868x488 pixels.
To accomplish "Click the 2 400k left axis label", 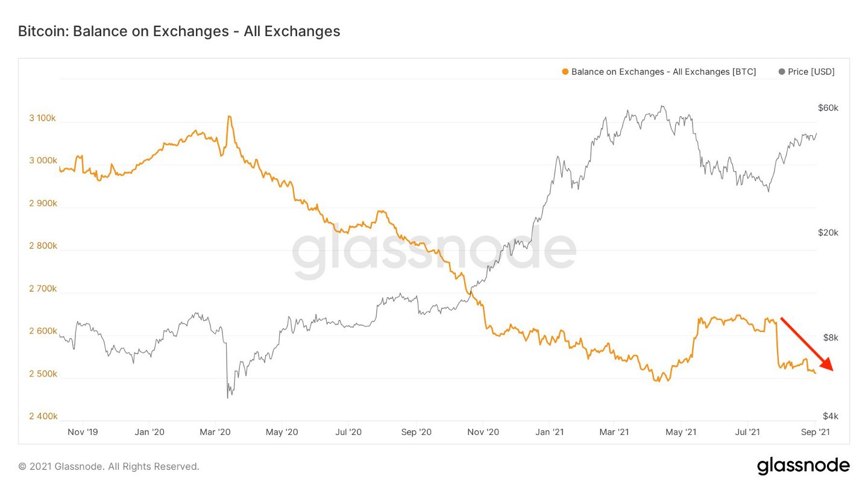I will 43,416.
